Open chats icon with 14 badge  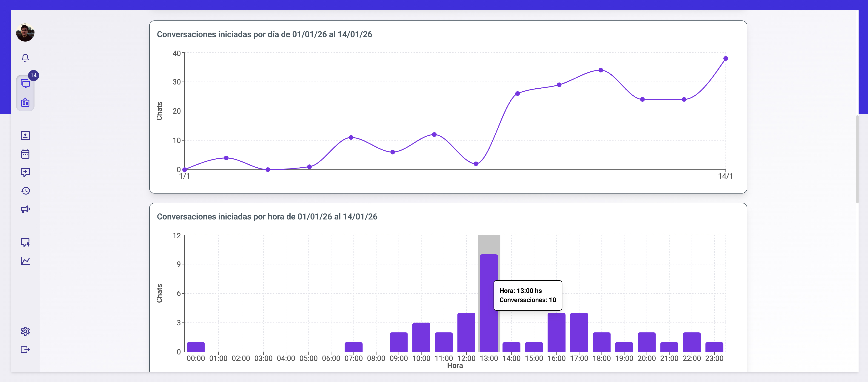coord(25,84)
